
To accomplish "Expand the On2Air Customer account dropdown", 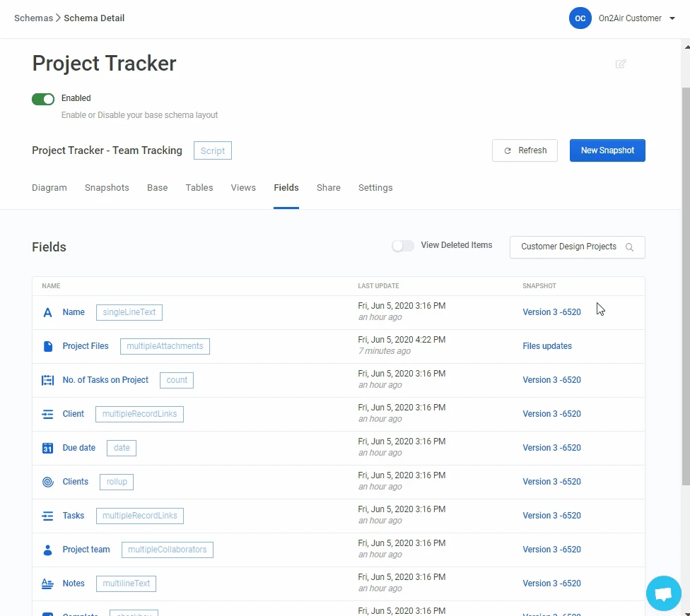I will (672, 18).
